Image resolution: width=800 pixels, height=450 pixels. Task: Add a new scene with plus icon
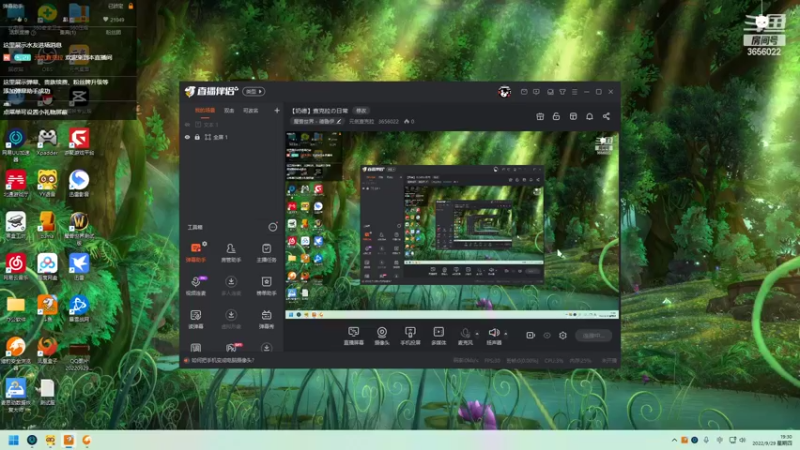[x=277, y=110]
